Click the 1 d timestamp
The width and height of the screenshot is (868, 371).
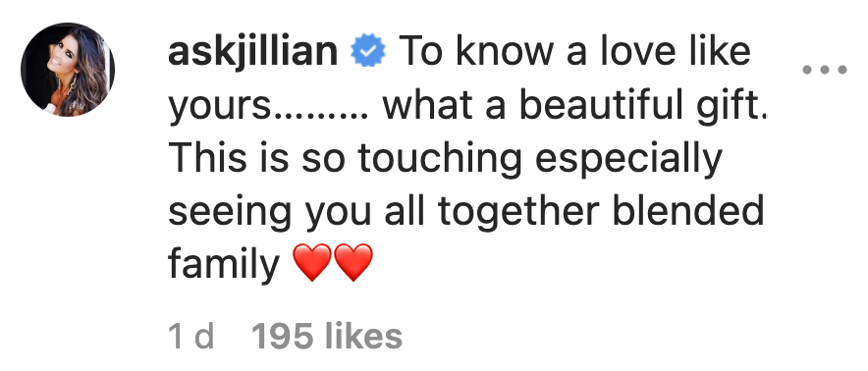(190, 336)
